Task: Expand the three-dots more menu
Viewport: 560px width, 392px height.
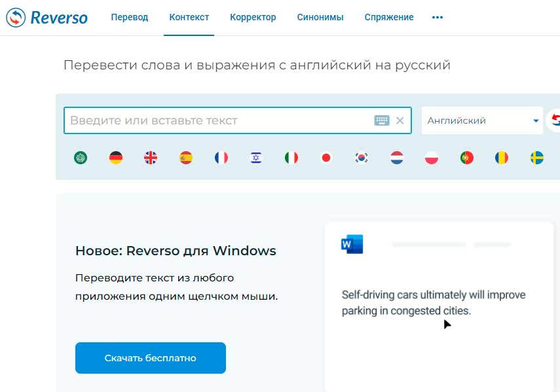Action: tap(438, 18)
